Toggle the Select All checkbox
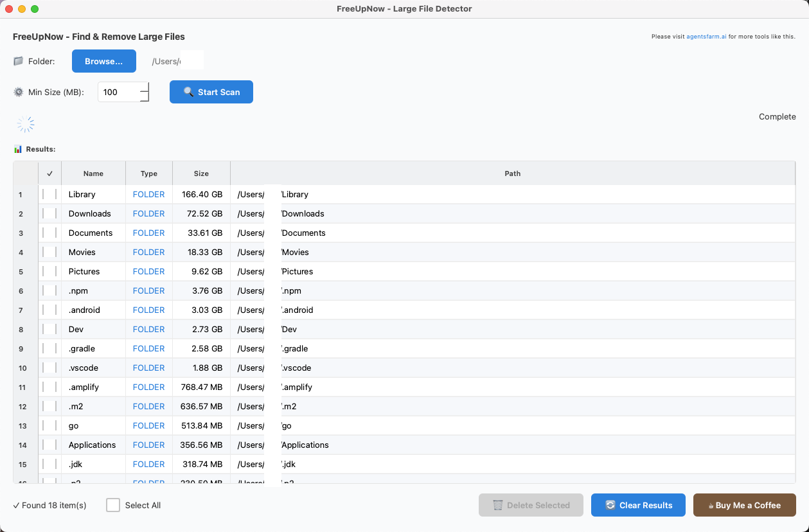The image size is (809, 532). (x=113, y=505)
